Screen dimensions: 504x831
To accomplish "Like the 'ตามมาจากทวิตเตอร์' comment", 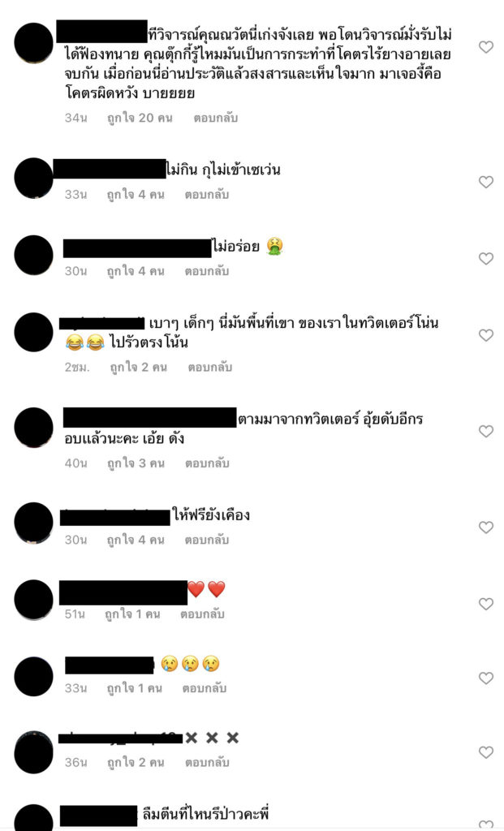I will tap(486, 431).
